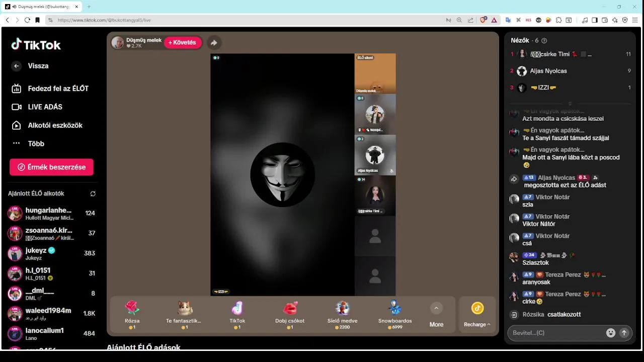
Task: Open the translate extension icon
Action: pos(508,20)
